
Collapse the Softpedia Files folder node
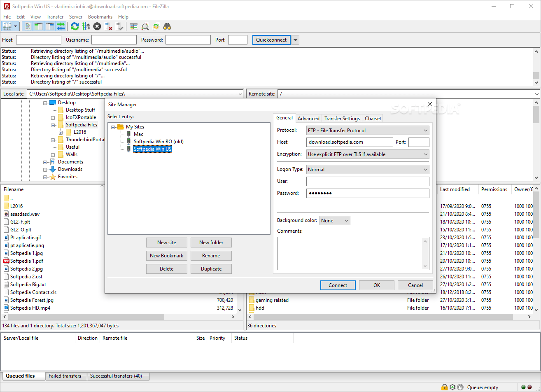coord(53,125)
